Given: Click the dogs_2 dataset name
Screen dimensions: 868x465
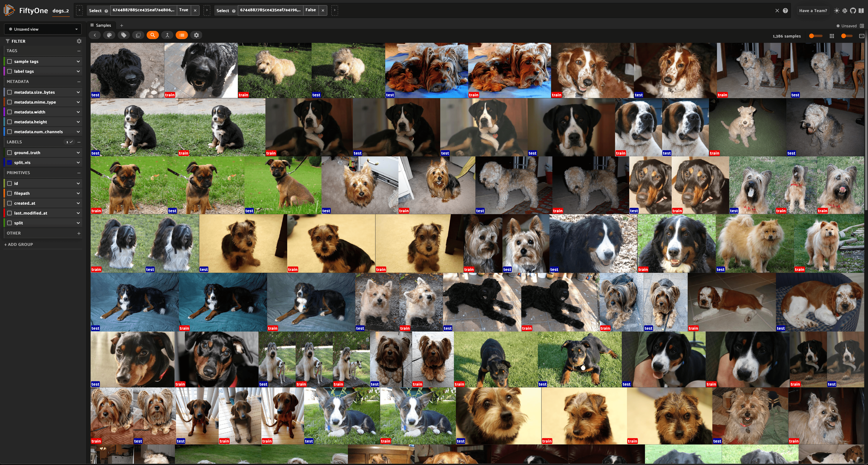Looking at the screenshot, I should coord(61,11).
